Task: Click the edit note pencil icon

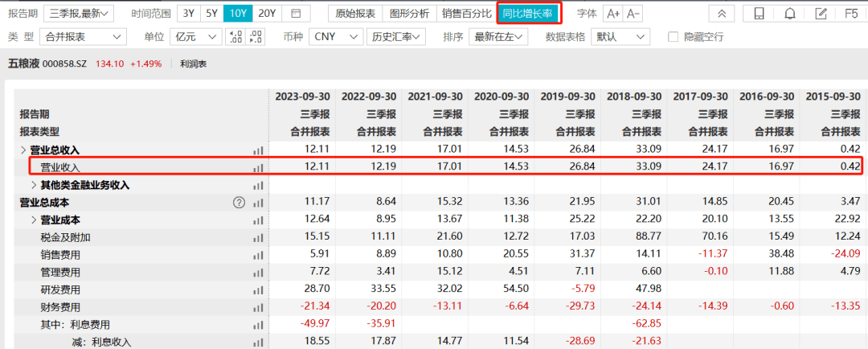Action: pos(821,14)
